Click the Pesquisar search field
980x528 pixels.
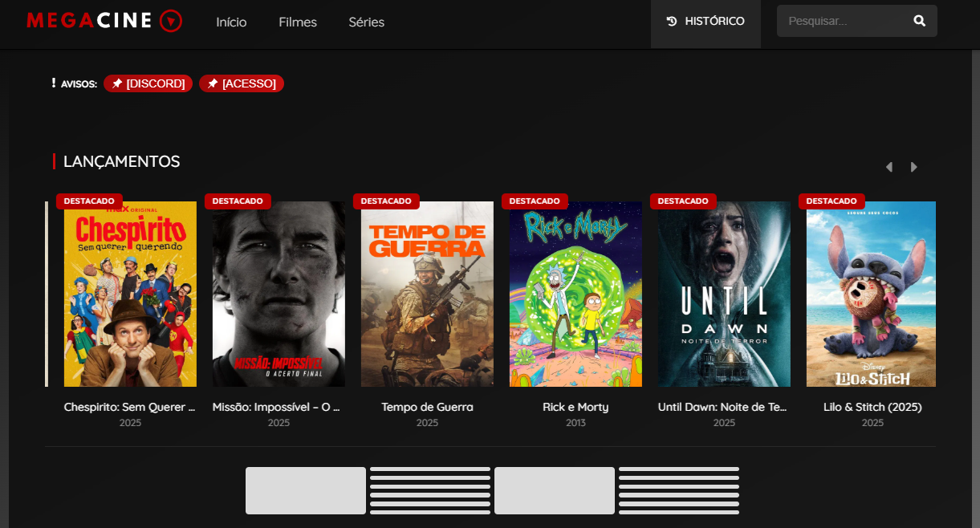[857, 21]
